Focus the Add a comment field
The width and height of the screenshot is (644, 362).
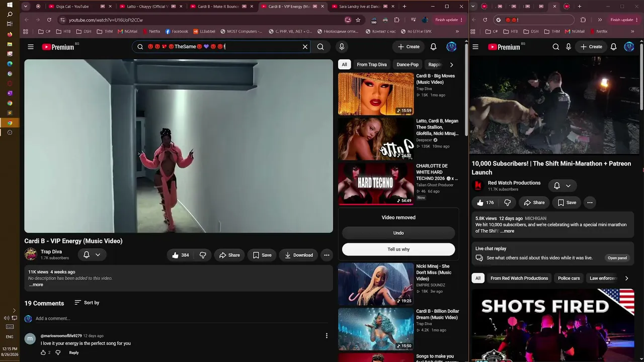coord(181,318)
